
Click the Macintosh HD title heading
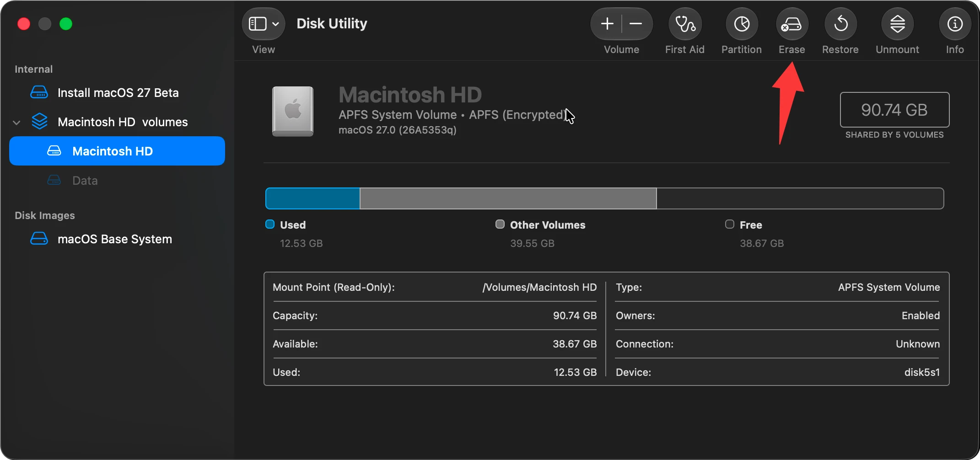[410, 95]
